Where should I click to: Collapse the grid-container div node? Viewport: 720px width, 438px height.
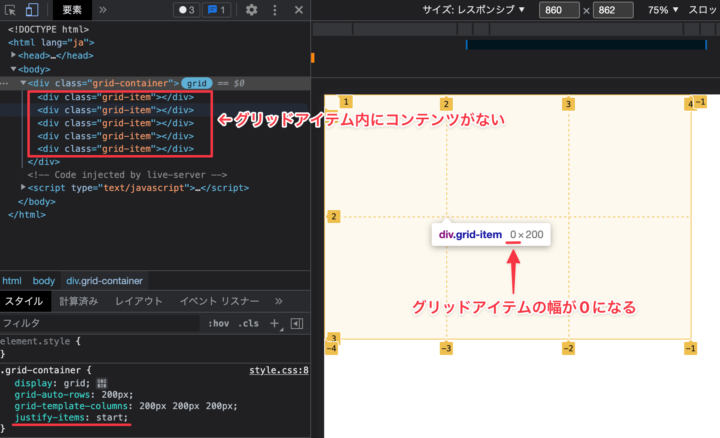click(22, 83)
